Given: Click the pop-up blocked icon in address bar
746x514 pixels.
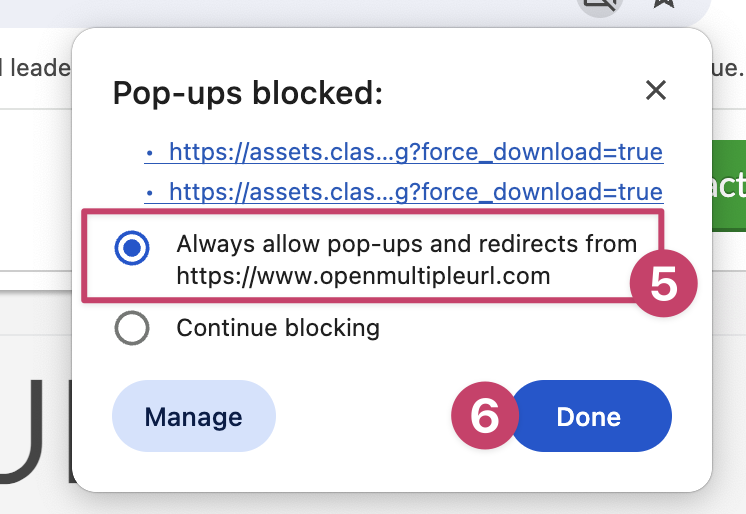Looking at the screenshot, I should point(602,5).
